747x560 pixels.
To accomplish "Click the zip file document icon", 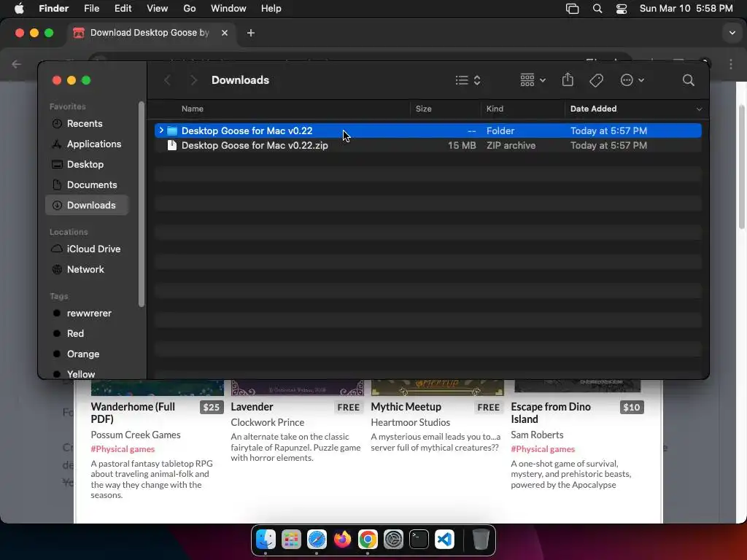I will pos(172,145).
